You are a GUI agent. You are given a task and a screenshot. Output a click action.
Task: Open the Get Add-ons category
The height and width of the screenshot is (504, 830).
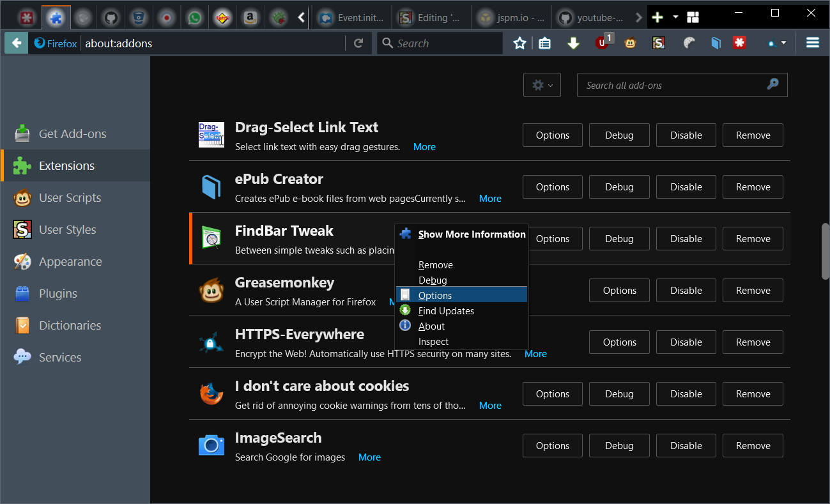click(75, 134)
